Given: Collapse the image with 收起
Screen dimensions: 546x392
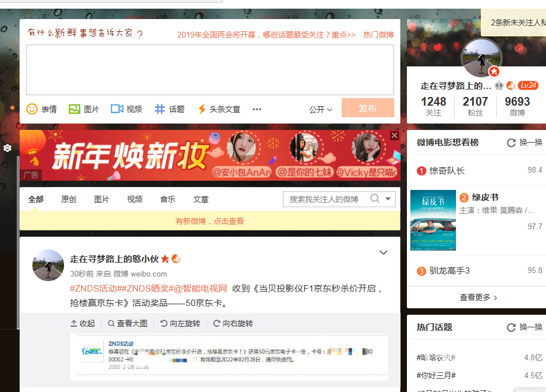Looking at the screenshot, I should pos(83,323).
